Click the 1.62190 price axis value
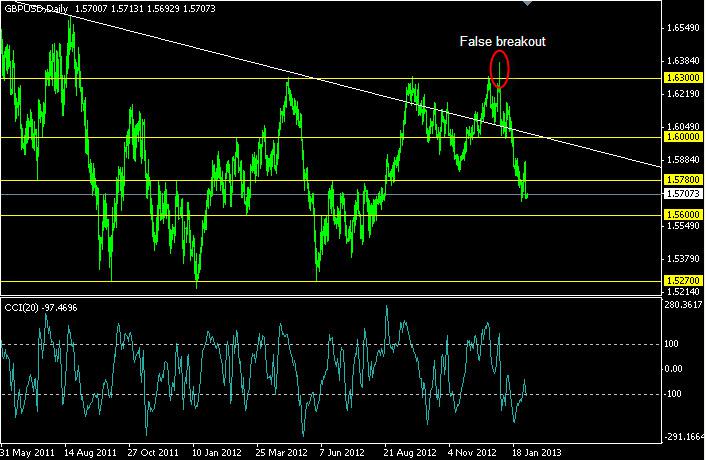The width and height of the screenshot is (706, 460). [683, 94]
